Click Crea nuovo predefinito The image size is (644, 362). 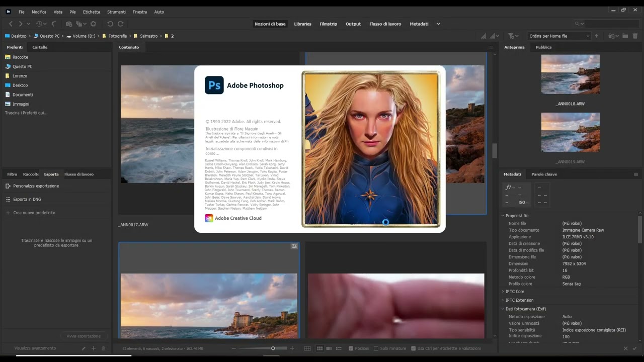click(x=34, y=213)
